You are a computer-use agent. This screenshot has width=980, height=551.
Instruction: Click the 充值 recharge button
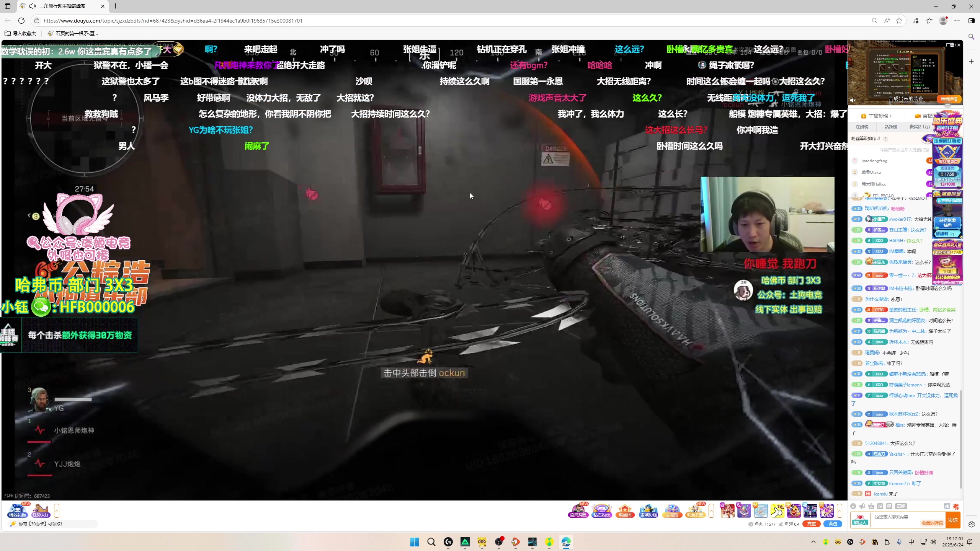(x=811, y=524)
